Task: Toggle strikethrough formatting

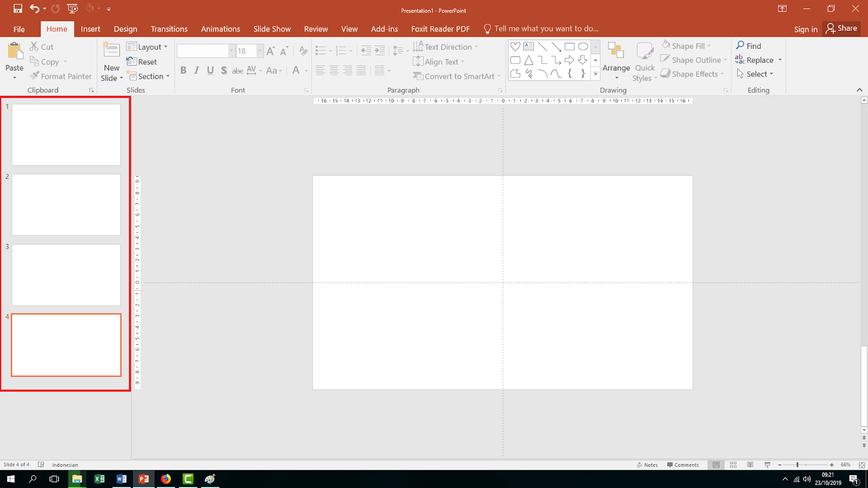Action: click(x=238, y=70)
